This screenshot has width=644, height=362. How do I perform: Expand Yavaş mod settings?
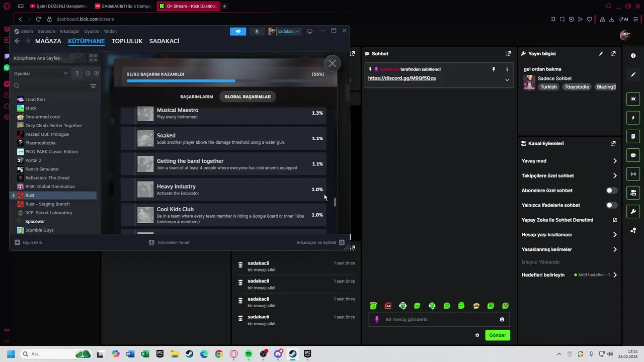click(615, 161)
